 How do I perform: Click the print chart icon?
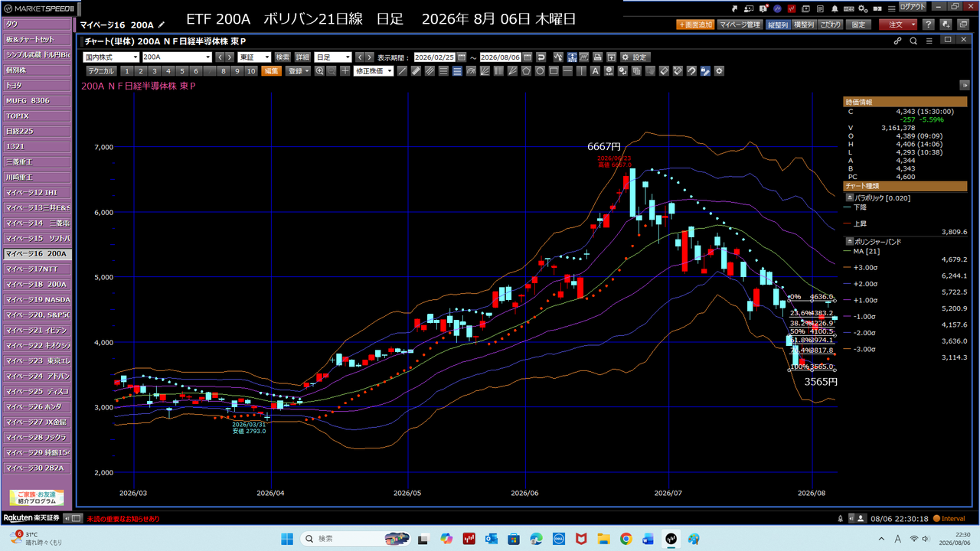[597, 57]
